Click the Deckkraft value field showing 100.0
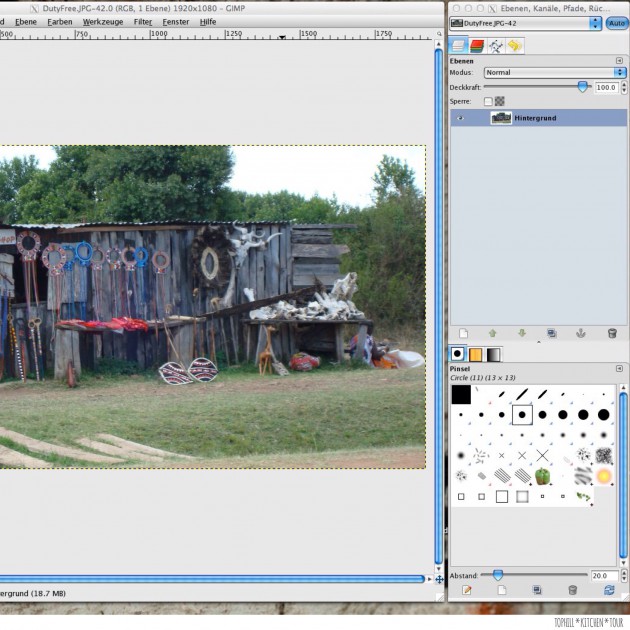The height and width of the screenshot is (630, 630). point(606,87)
